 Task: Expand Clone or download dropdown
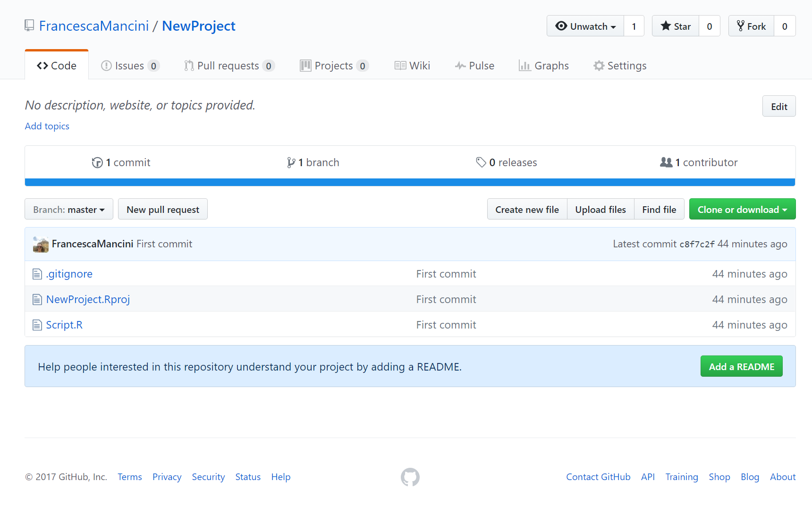(x=742, y=209)
